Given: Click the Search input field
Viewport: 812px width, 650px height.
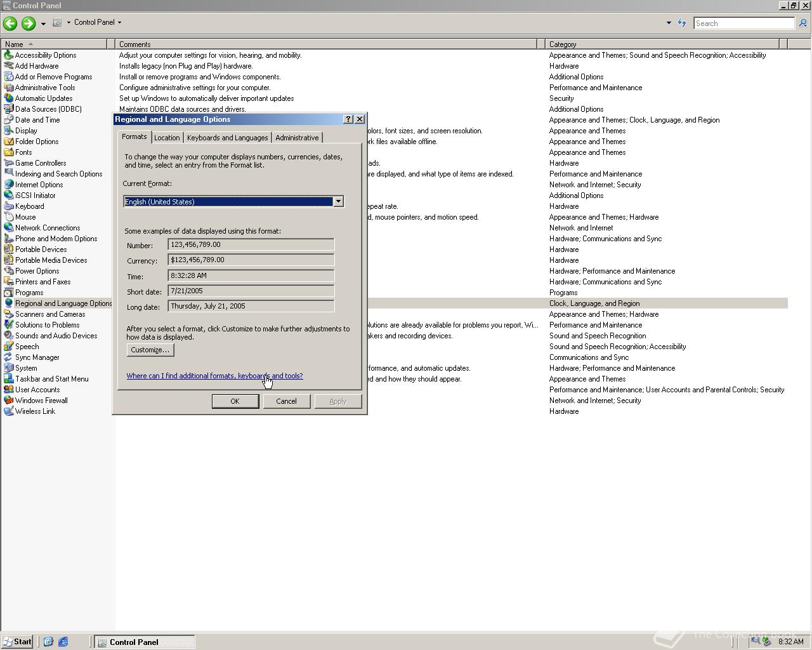Looking at the screenshot, I should (743, 23).
